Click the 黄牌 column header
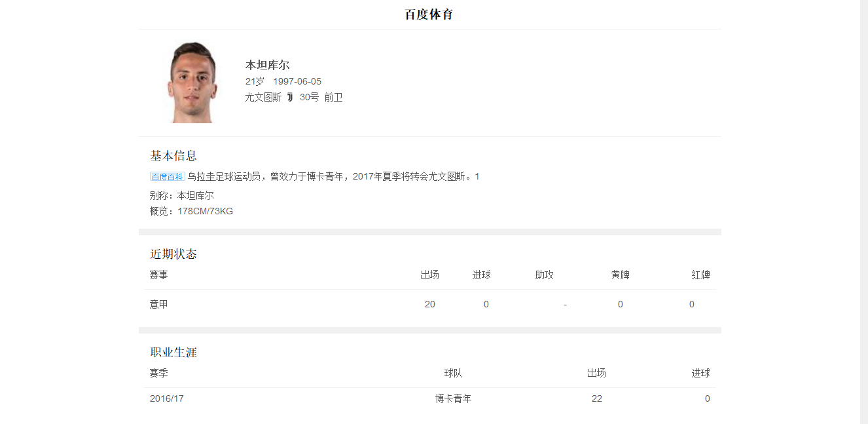 click(x=620, y=275)
